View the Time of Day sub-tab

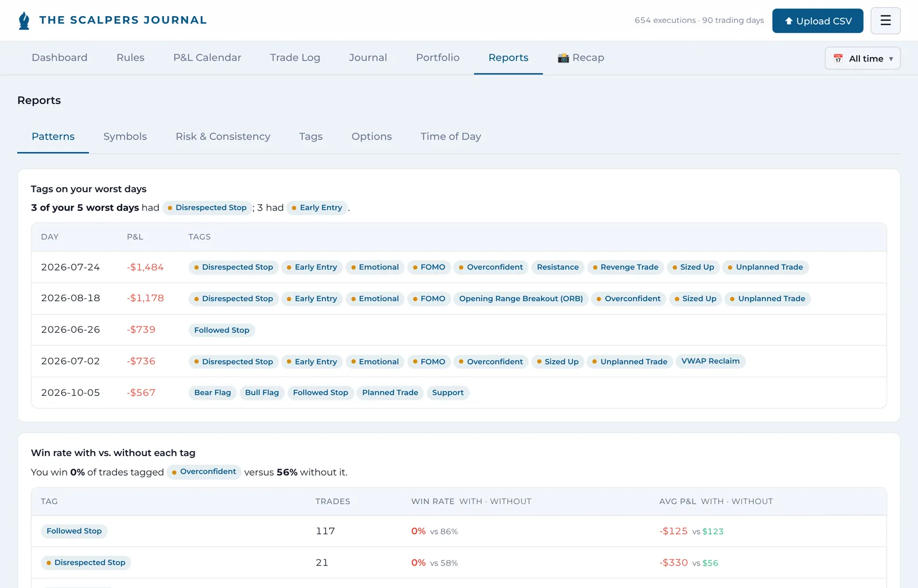(451, 137)
